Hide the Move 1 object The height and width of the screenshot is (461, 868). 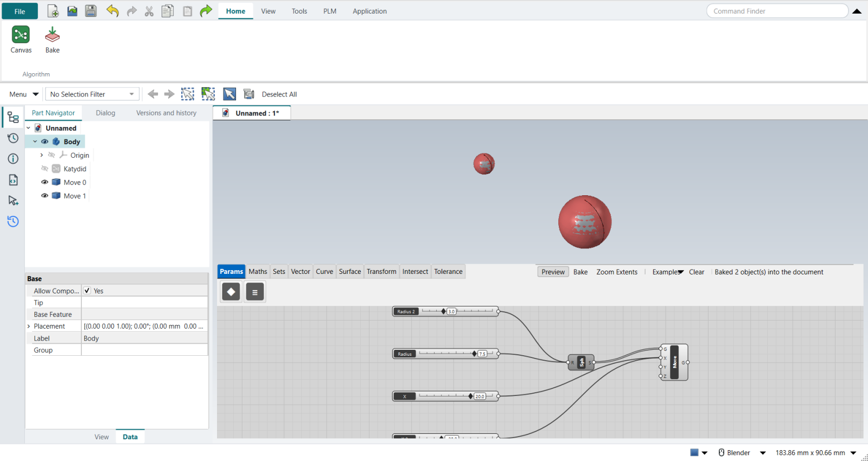coord(44,196)
